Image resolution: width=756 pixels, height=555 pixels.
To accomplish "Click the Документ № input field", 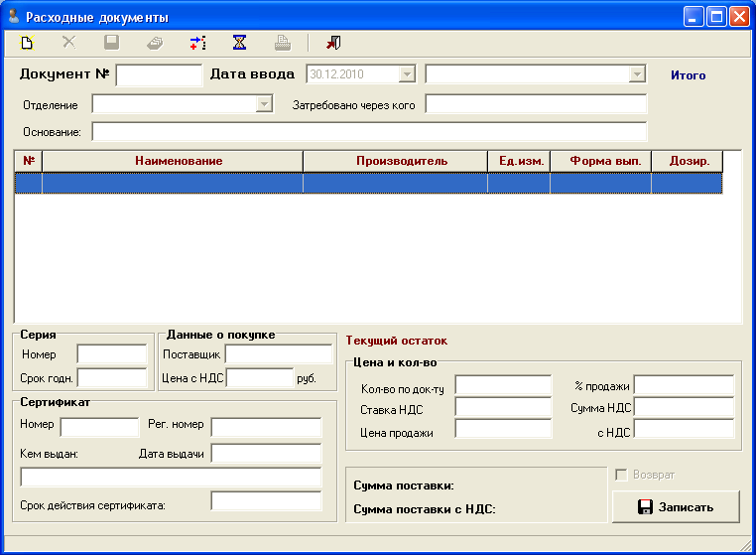I will [x=159, y=75].
